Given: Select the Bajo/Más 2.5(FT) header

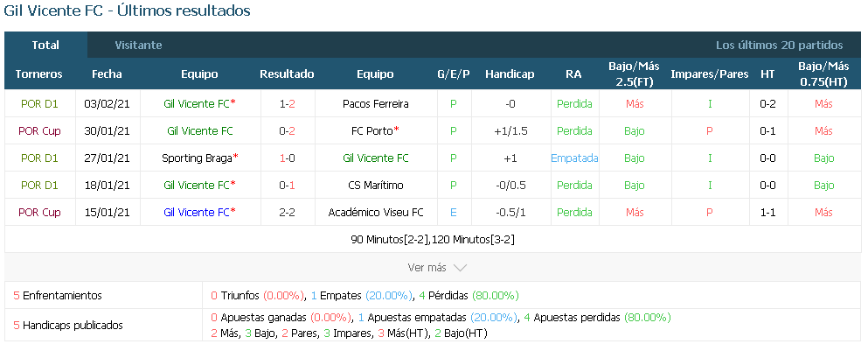Looking at the screenshot, I should click(x=634, y=74).
